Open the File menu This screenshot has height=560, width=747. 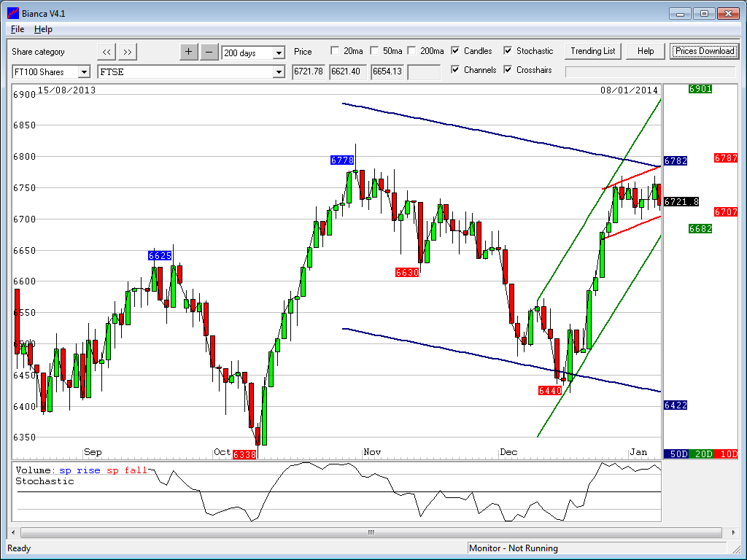pyautogui.click(x=18, y=29)
